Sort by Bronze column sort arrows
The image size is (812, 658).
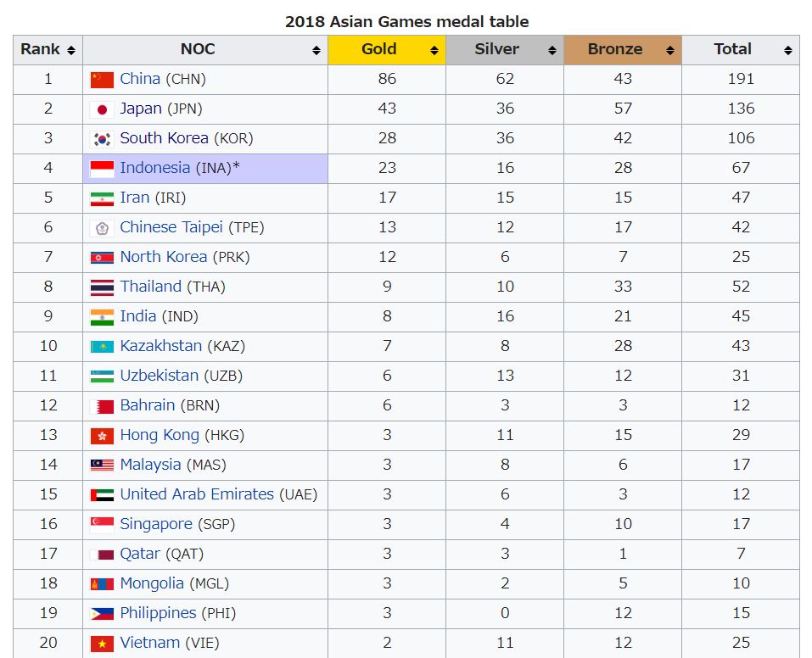670,50
